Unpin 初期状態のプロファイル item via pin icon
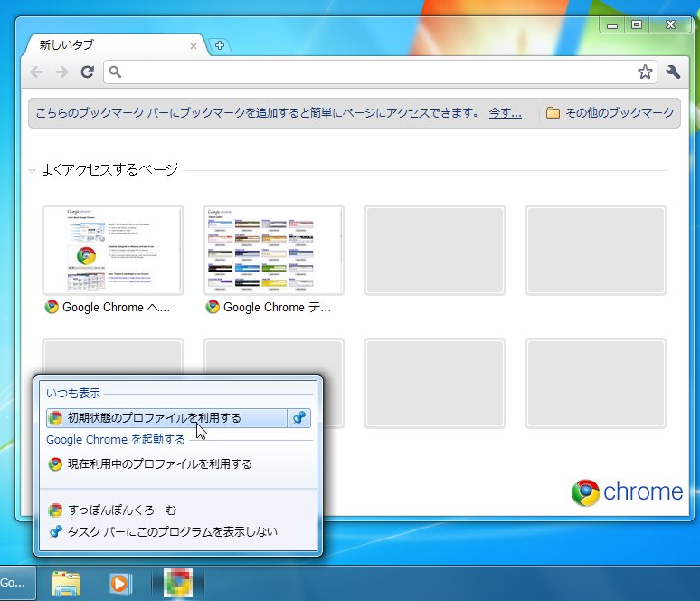Viewport: 700px width, 601px height. (299, 418)
